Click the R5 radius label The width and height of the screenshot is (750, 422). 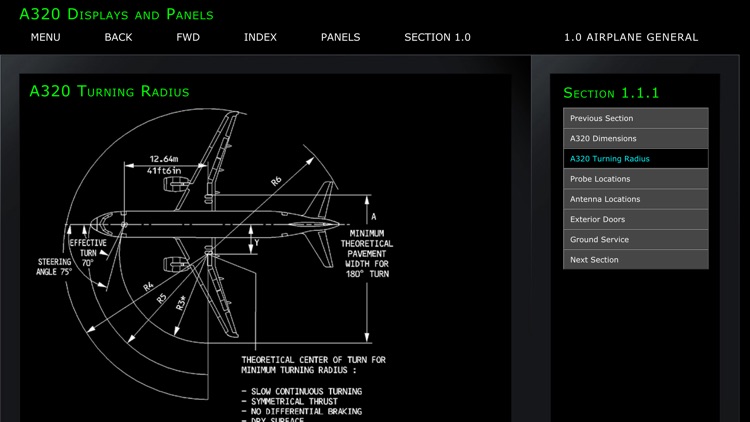(x=162, y=299)
